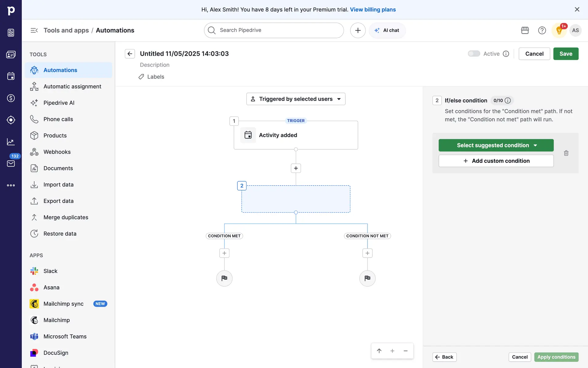The width and height of the screenshot is (588, 368).
Task: Click the zoom out minus icon on canvas
Action: click(x=405, y=351)
